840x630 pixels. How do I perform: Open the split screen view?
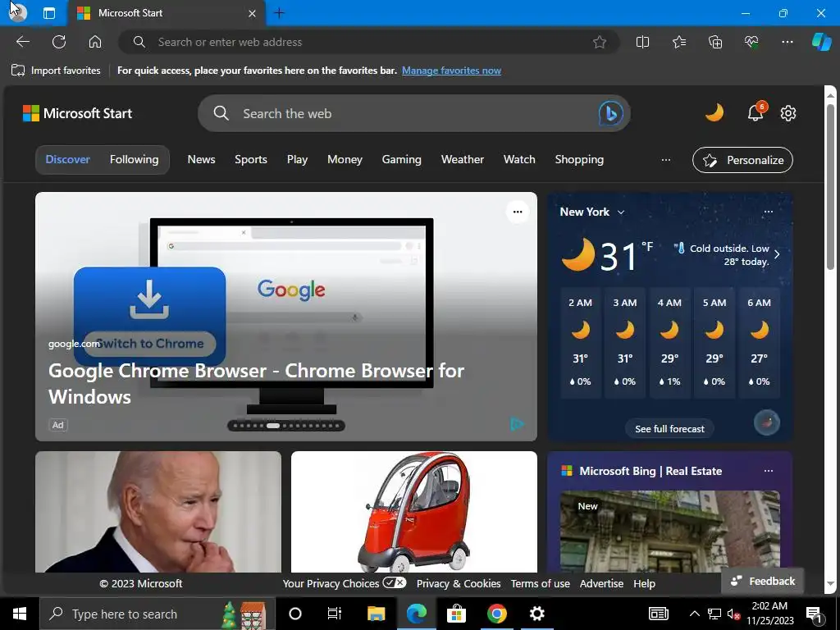tap(642, 42)
